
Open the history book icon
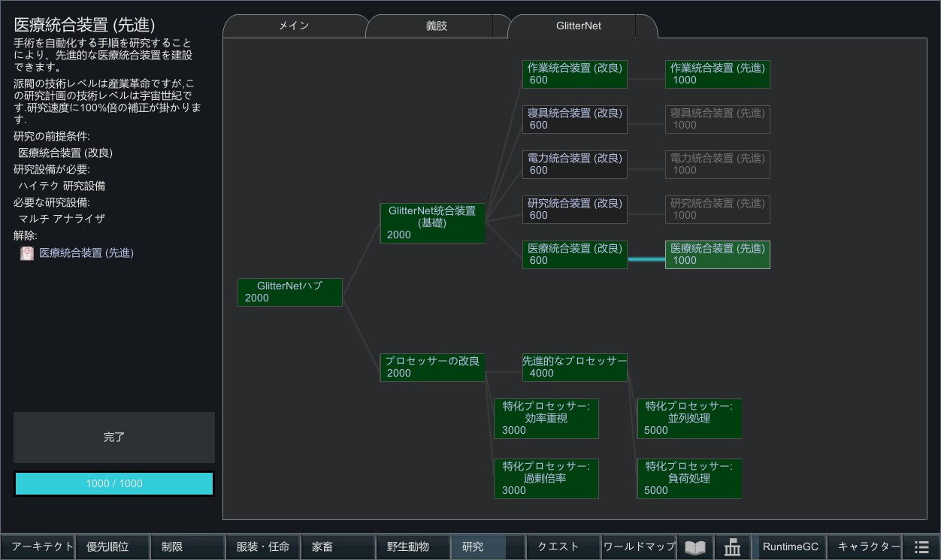[x=695, y=547]
